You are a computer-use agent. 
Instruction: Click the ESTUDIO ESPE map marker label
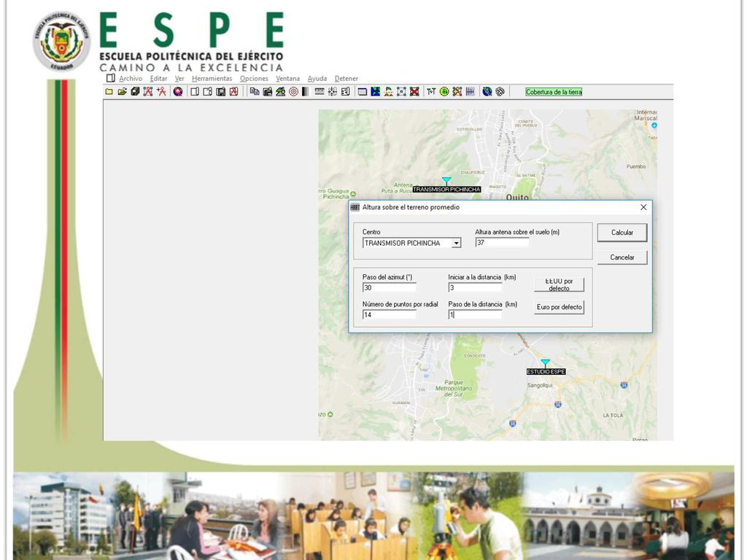[546, 371]
